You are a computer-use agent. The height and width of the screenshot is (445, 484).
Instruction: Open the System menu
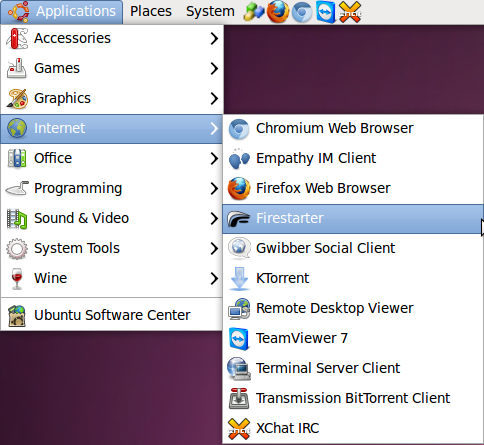tap(210, 12)
